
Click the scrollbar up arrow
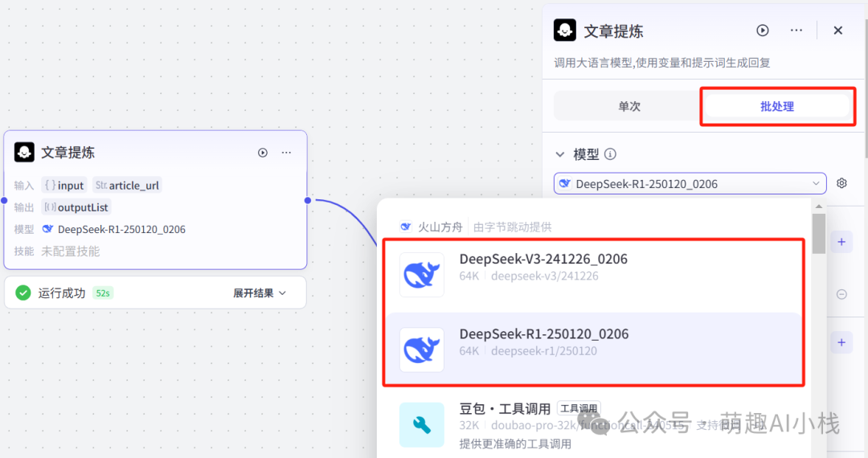[819, 207]
